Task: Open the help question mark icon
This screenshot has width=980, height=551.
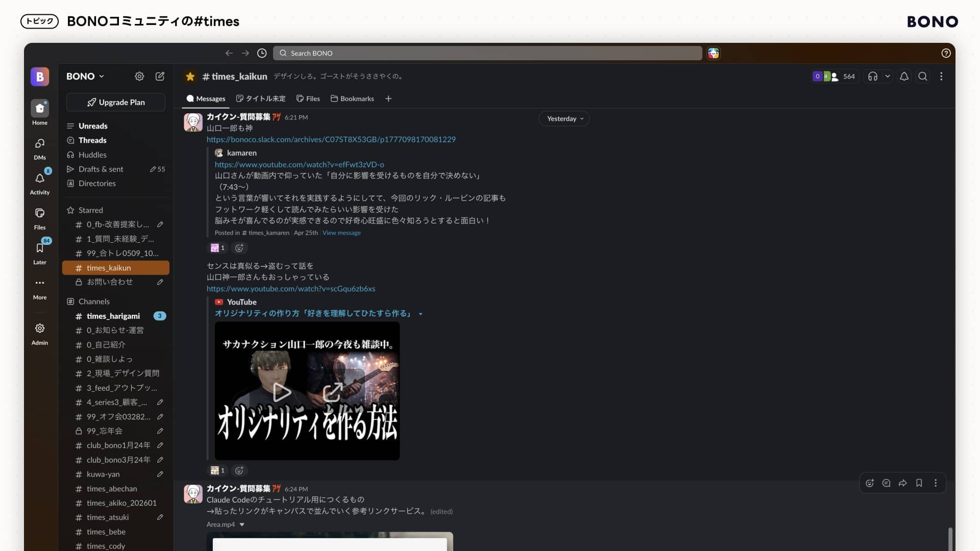Action: pyautogui.click(x=946, y=53)
